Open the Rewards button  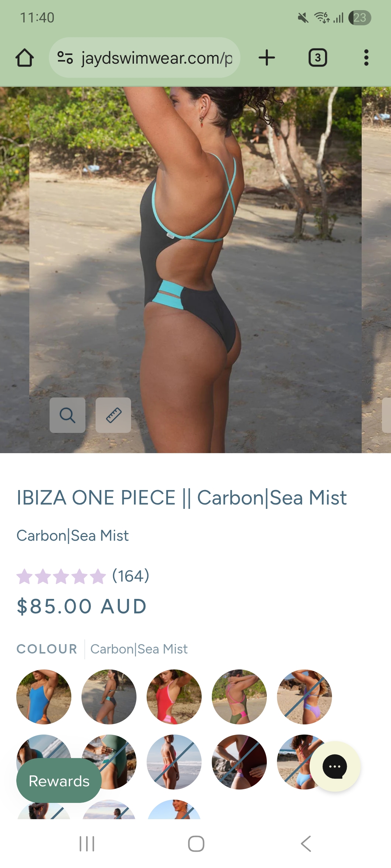59,780
